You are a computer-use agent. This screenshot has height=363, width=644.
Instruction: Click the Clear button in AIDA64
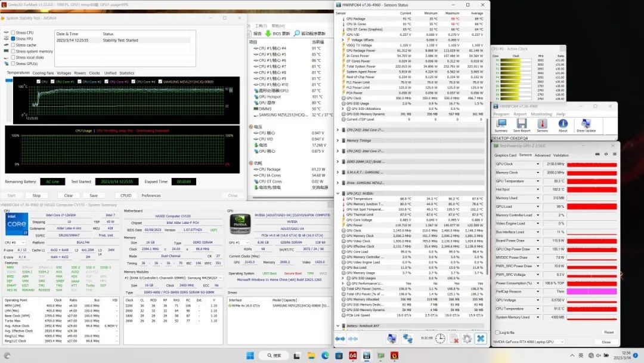pos(69,196)
